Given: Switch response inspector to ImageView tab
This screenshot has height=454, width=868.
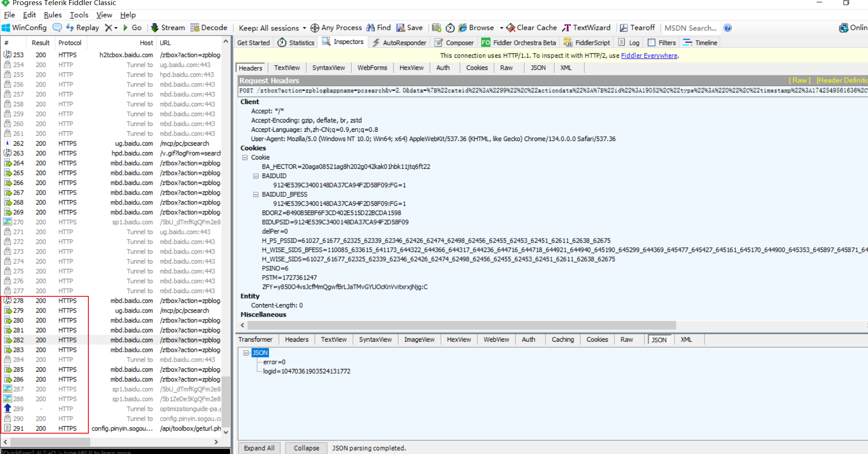Looking at the screenshot, I should tap(419, 339).
